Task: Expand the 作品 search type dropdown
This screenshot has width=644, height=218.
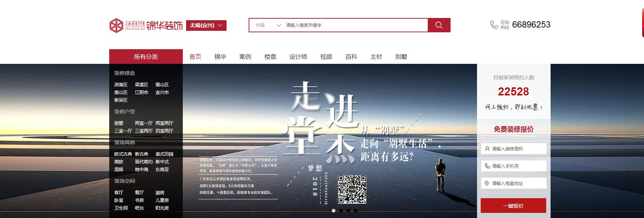Action: (x=268, y=25)
